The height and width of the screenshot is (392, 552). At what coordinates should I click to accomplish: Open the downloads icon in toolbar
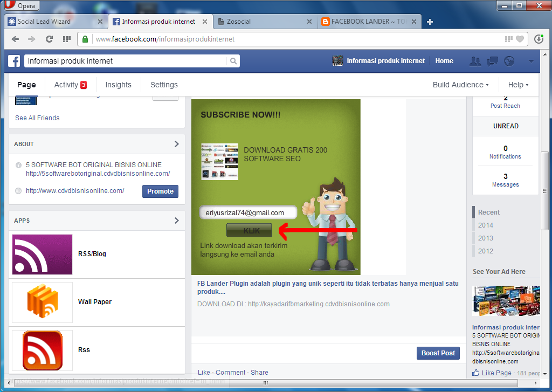click(x=539, y=39)
